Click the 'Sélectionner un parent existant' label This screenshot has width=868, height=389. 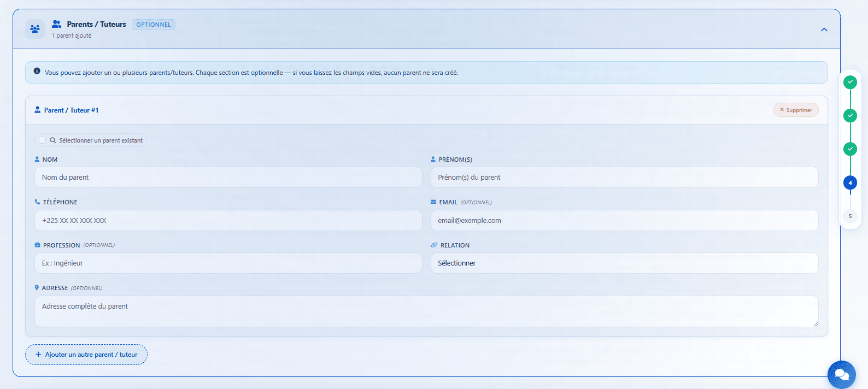[101, 140]
